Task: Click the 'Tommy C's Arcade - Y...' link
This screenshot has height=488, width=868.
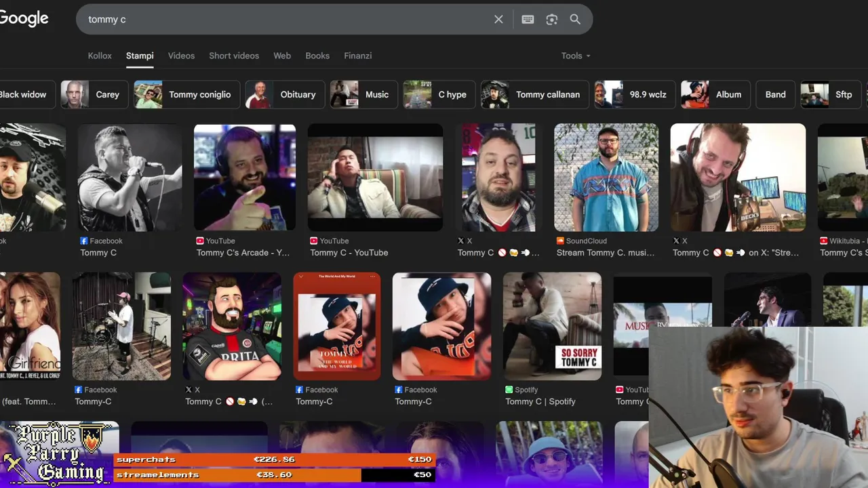Action: pos(243,253)
